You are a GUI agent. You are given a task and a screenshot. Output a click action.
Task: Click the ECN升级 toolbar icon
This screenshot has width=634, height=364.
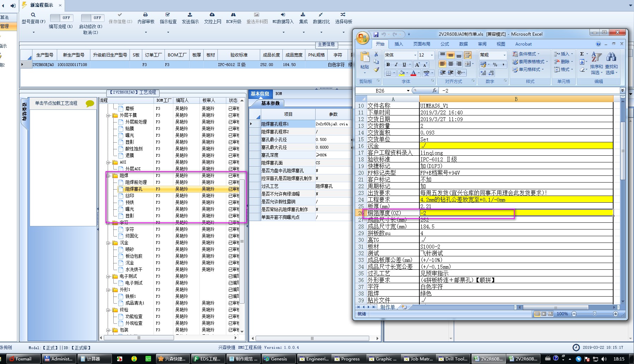(x=233, y=15)
